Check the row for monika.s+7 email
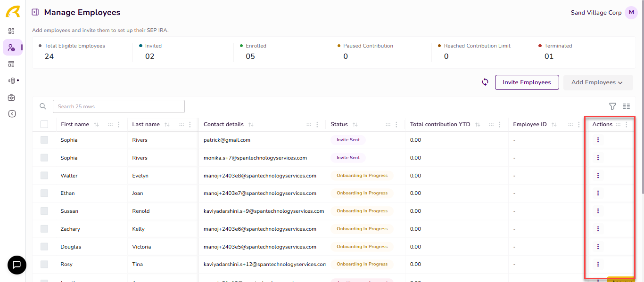 [44, 158]
